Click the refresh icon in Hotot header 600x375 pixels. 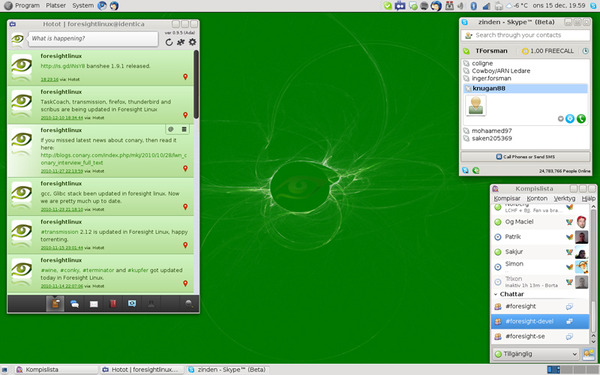tap(169, 42)
